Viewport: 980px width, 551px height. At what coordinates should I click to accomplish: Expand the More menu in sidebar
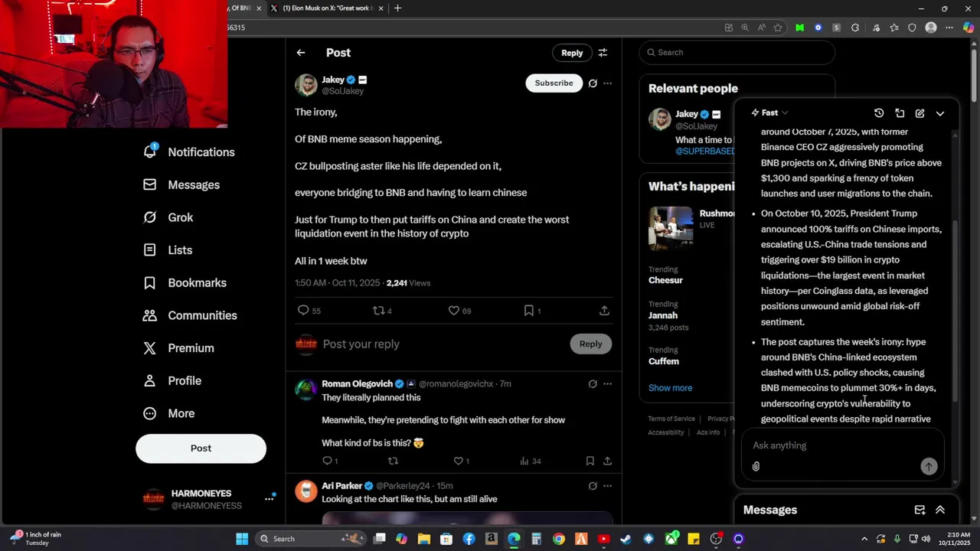point(169,413)
